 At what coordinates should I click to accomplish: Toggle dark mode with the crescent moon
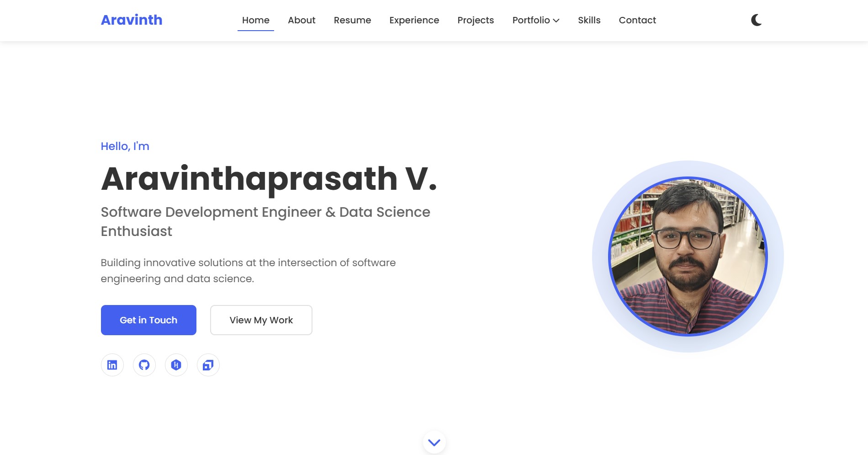tap(756, 20)
